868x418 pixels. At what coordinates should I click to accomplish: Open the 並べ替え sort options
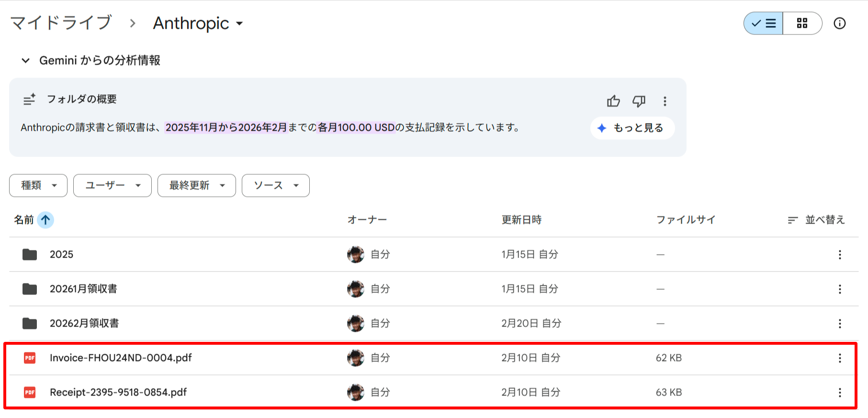[816, 220]
